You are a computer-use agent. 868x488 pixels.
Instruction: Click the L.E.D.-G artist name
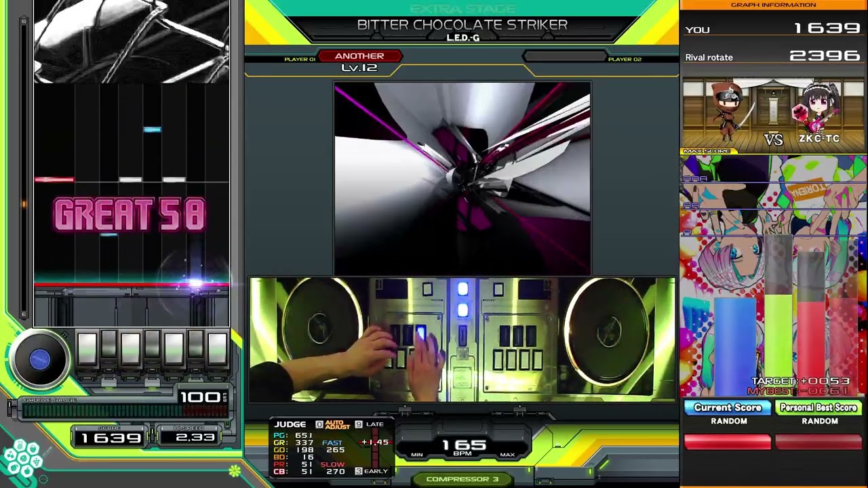click(463, 38)
